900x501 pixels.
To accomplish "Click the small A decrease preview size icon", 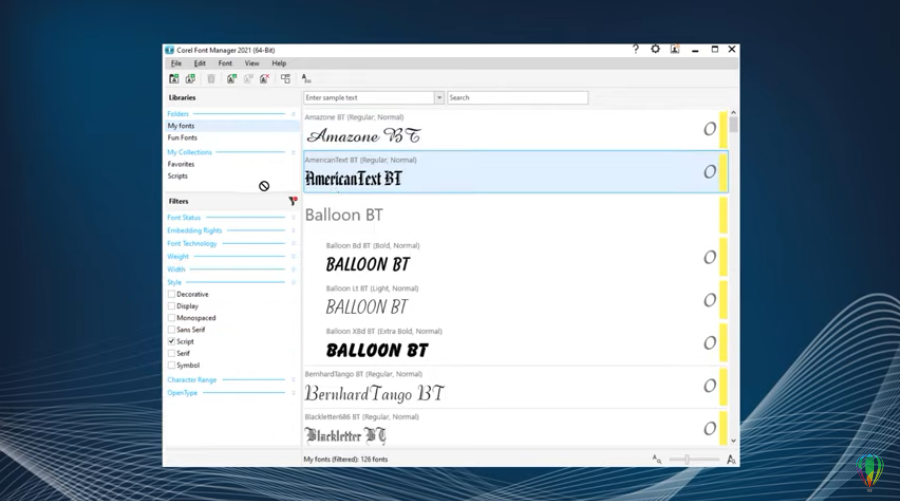I will coord(657,459).
